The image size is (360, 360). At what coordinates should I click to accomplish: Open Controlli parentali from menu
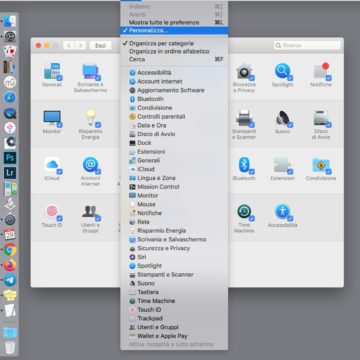click(x=174, y=116)
